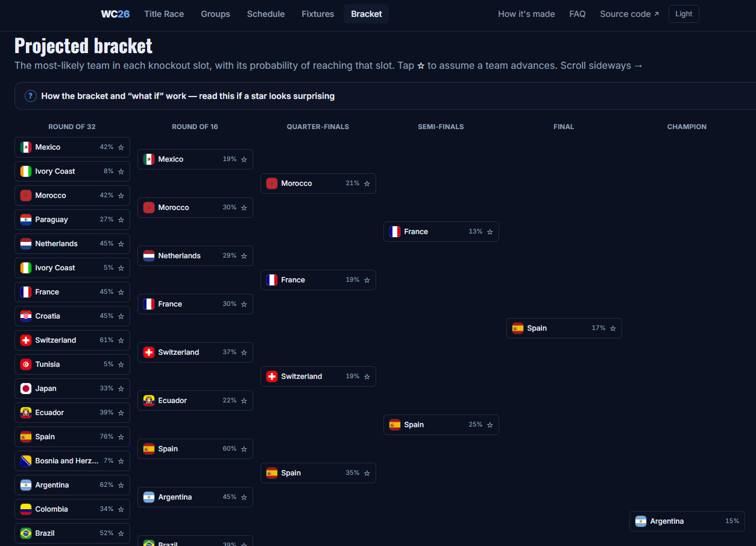Star Spain 35% in Quarter-finals

pos(367,473)
